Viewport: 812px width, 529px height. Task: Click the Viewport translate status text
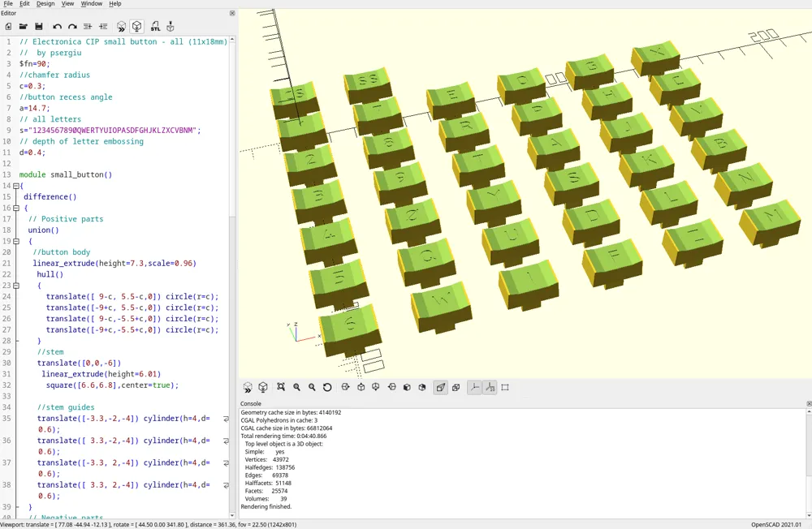(x=148, y=524)
